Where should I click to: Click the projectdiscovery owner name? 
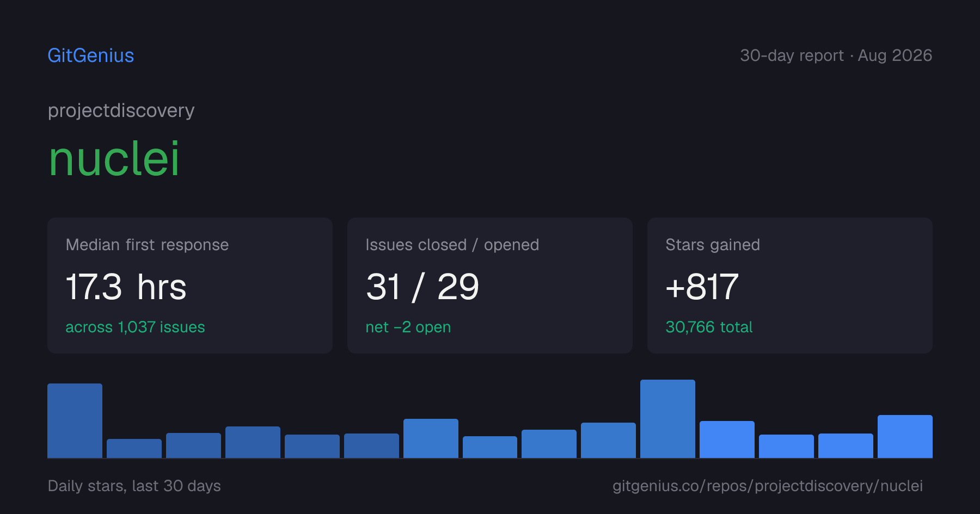click(x=121, y=111)
